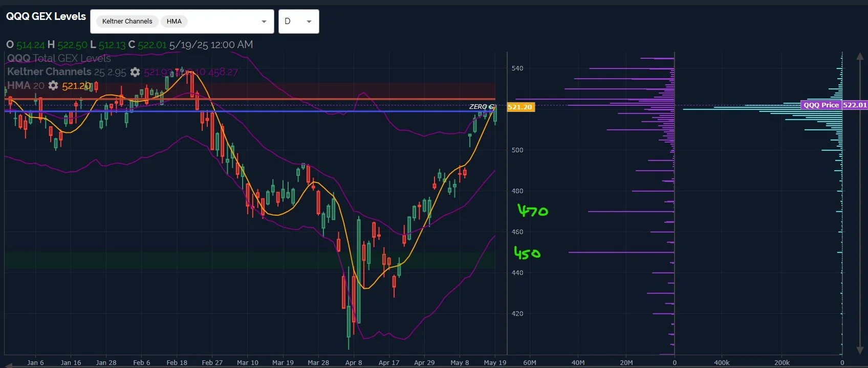868x368 pixels.
Task: Click the Apr 17 date label
Action: click(x=389, y=362)
